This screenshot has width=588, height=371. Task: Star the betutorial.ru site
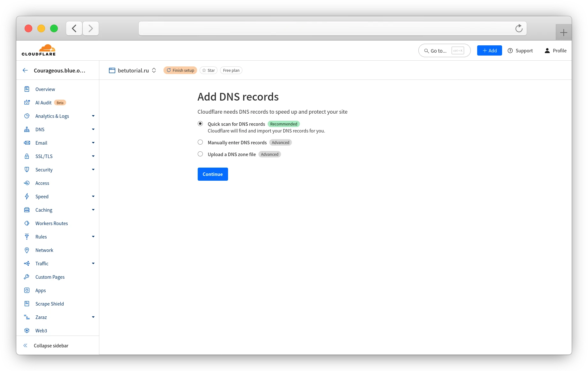tap(208, 70)
